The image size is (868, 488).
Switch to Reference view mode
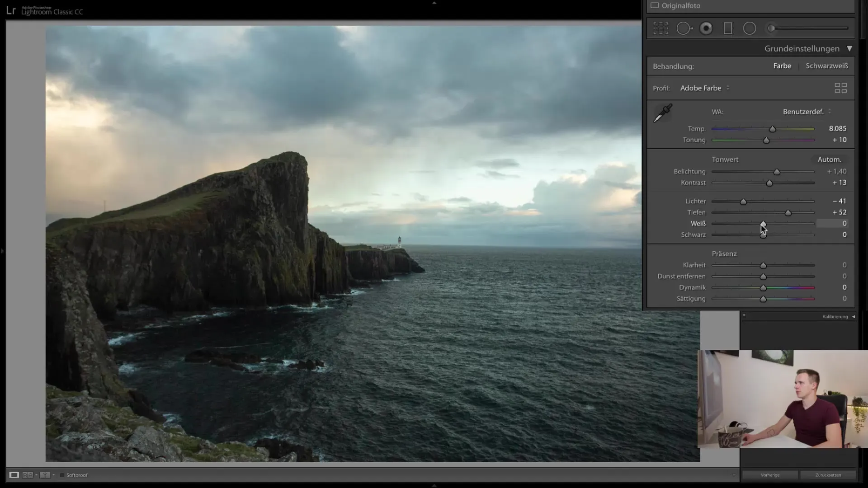(x=28, y=475)
